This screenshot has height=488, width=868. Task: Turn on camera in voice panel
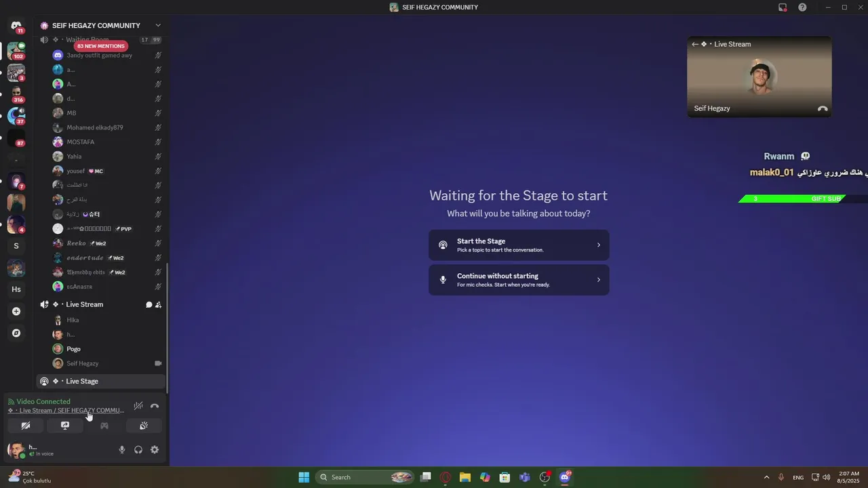[26, 426]
